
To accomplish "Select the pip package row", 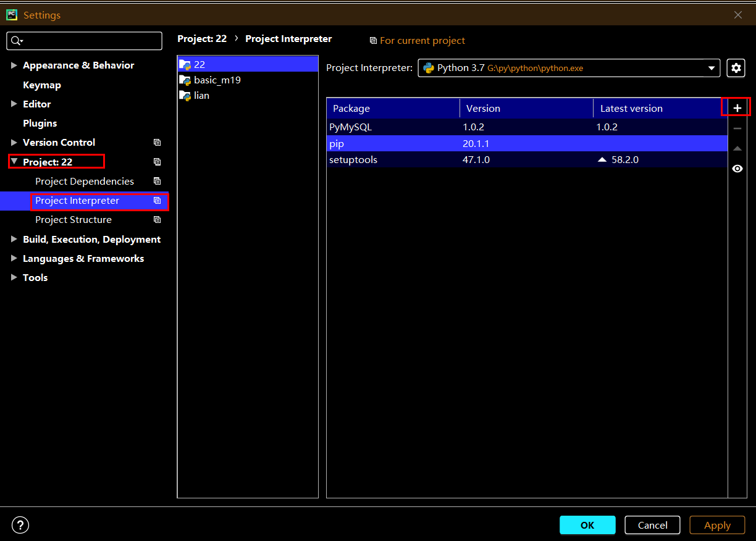I will tap(527, 144).
